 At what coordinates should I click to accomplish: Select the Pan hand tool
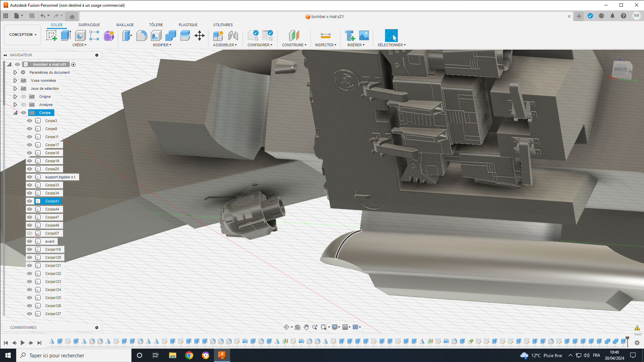306,327
